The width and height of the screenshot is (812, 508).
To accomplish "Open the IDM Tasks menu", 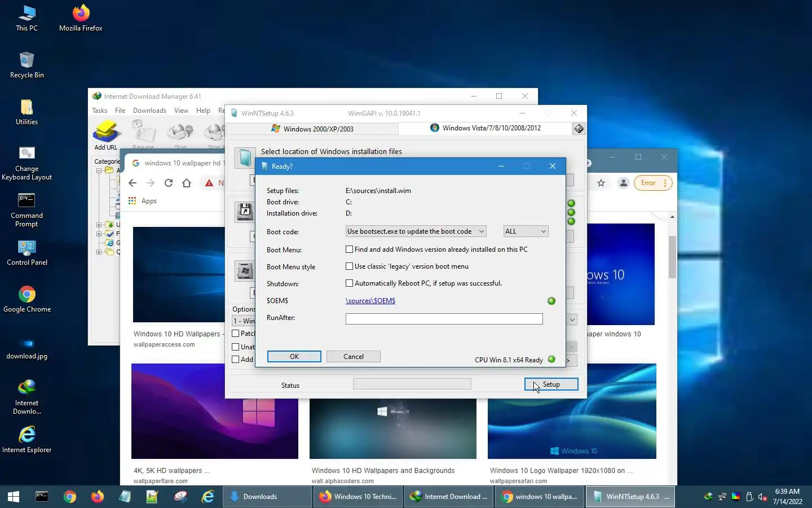I will (x=100, y=111).
